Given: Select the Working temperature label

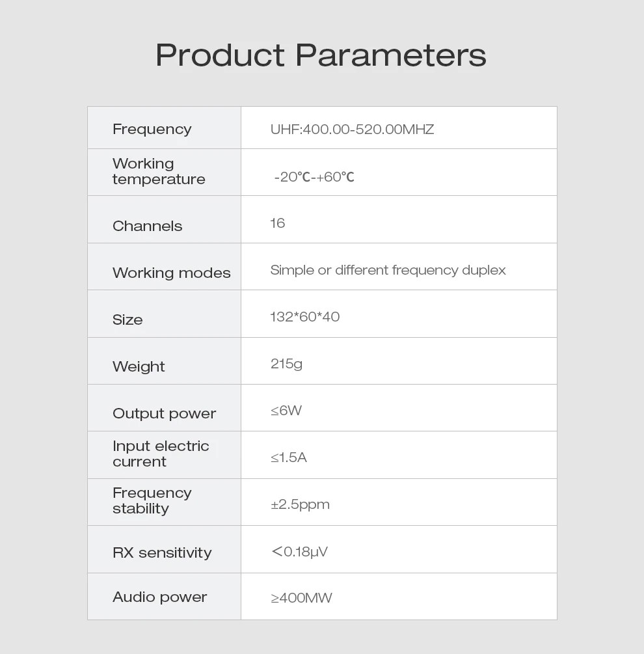Looking at the screenshot, I should pyautogui.click(x=159, y=171).
